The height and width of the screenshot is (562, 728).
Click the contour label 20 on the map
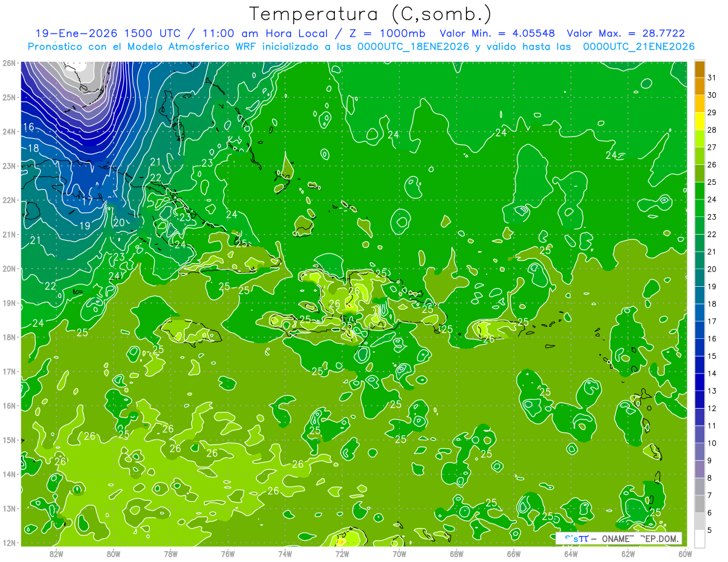(x=118, y=222)
